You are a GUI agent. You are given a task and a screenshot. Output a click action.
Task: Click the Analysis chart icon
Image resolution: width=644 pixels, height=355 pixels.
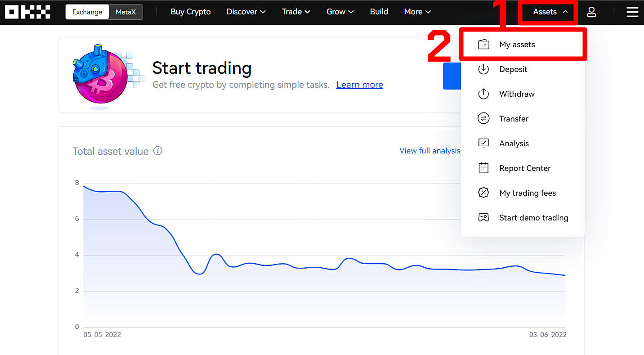tap(483, 144)
